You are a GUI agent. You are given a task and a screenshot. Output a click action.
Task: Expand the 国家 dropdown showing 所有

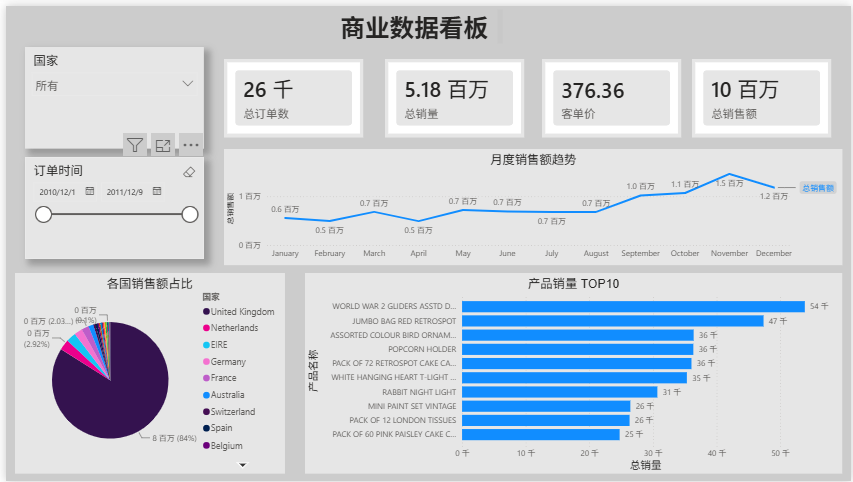click(x=114, y=85)
